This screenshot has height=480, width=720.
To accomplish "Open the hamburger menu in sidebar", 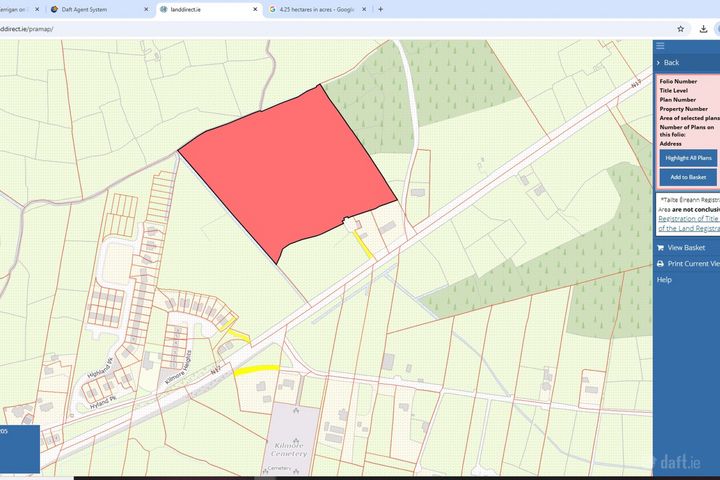I will coord(661,45).
